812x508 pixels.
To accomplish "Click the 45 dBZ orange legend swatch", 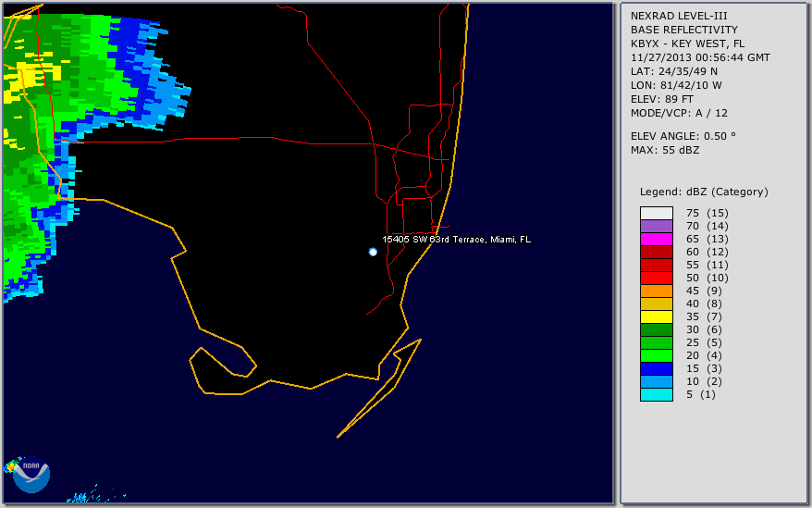I will [x=656, y=291].
